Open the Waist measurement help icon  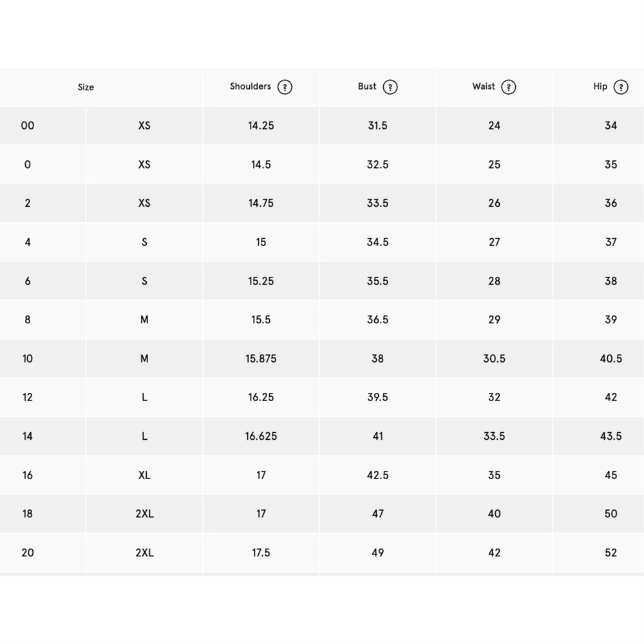point(509,87)
